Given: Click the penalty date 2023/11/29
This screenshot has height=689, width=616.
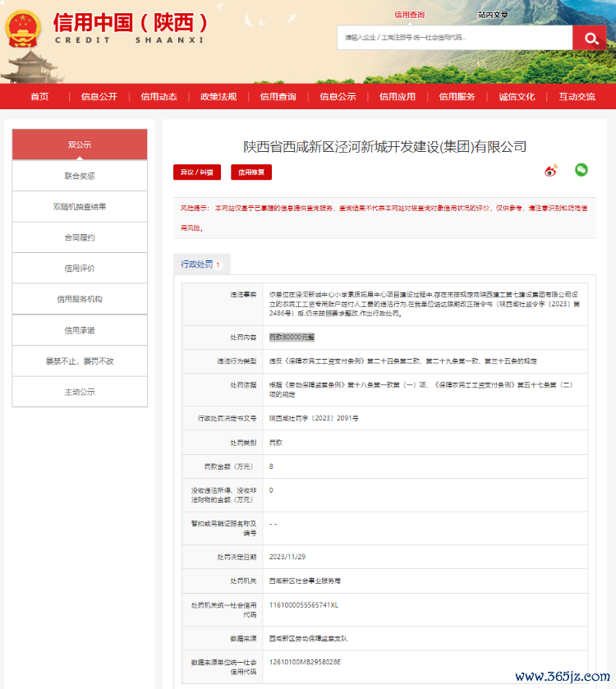Looking at the screenshot, I should 287,557.
